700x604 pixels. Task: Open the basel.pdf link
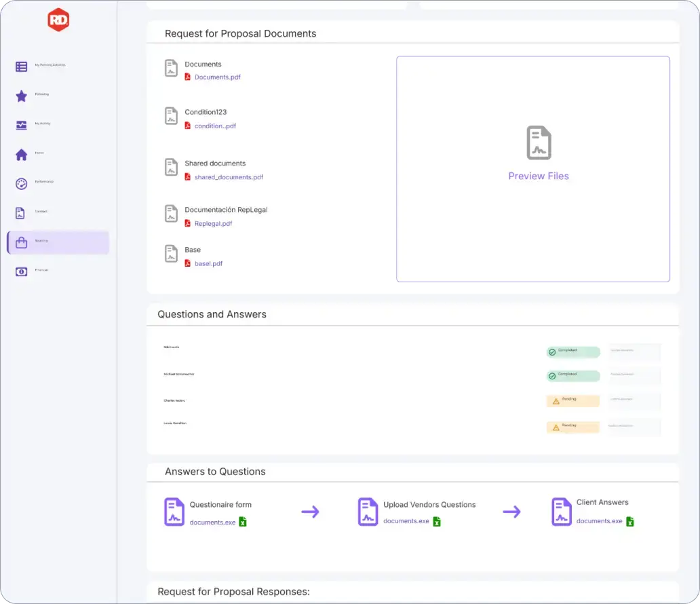point(208,263)
